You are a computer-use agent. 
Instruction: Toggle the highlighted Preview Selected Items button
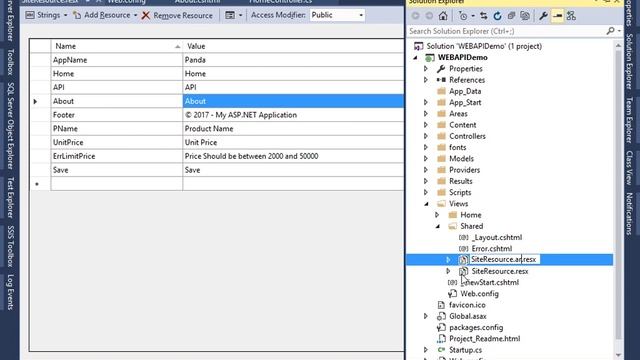click(557, 16)
